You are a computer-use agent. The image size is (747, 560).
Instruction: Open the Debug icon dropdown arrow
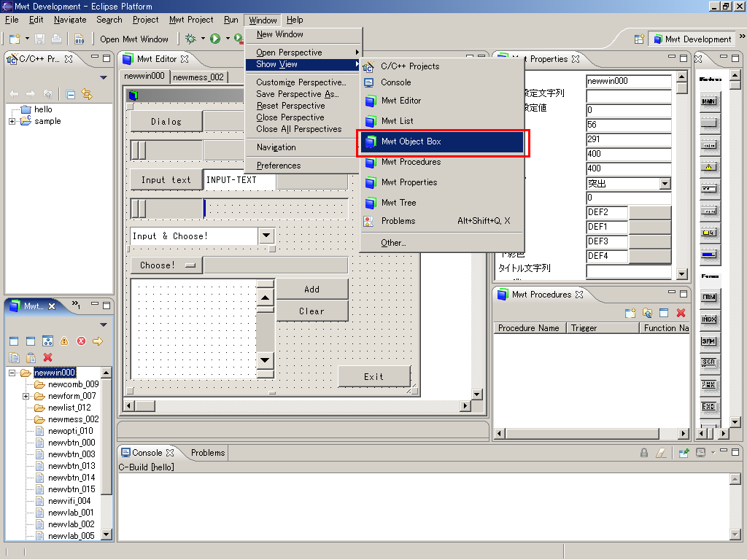(203, 39)
